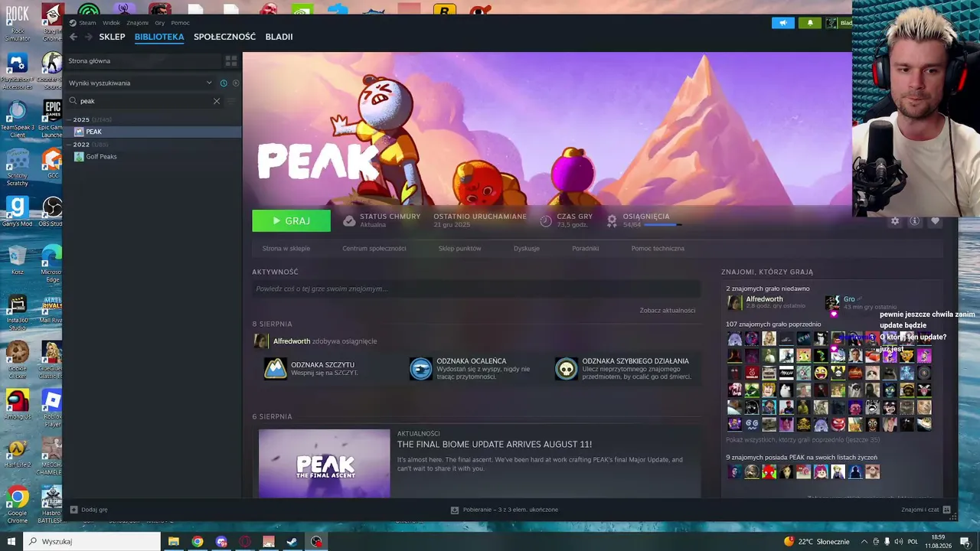
Task: Click the Windows taskbar search box 'Wyszukaj'
Action: tap(92, 541)
